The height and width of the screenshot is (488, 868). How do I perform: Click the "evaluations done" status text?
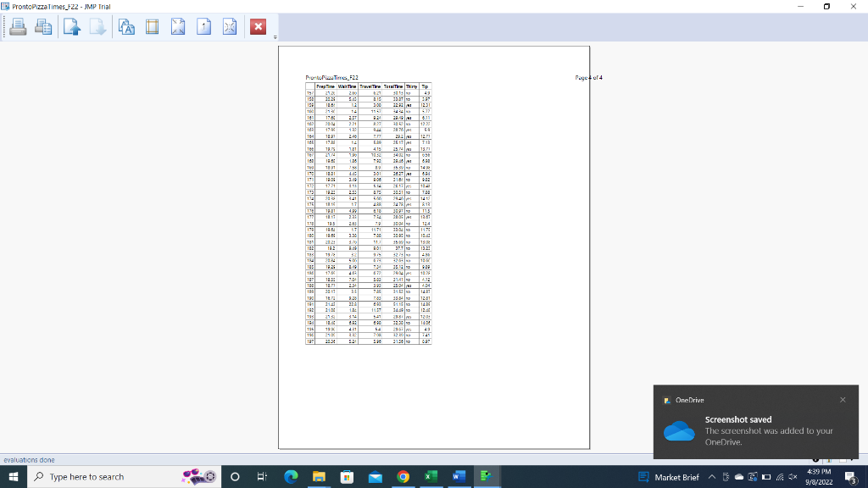point(30,460)
